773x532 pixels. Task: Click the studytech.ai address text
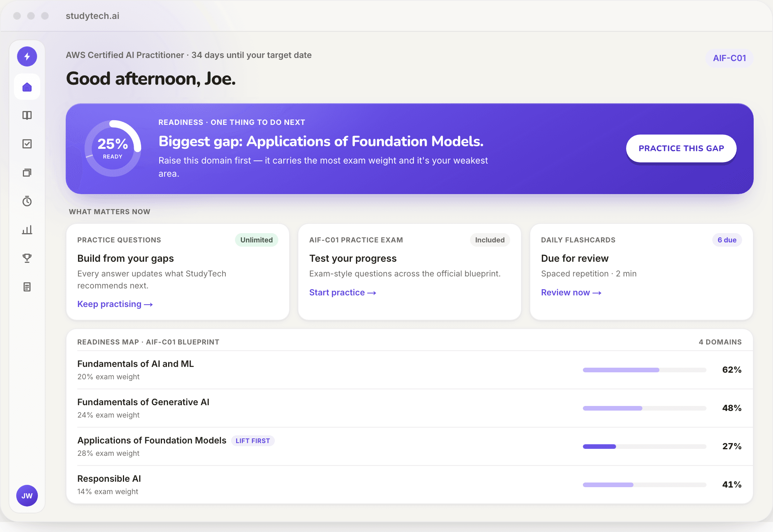click(x=92, y=16)
